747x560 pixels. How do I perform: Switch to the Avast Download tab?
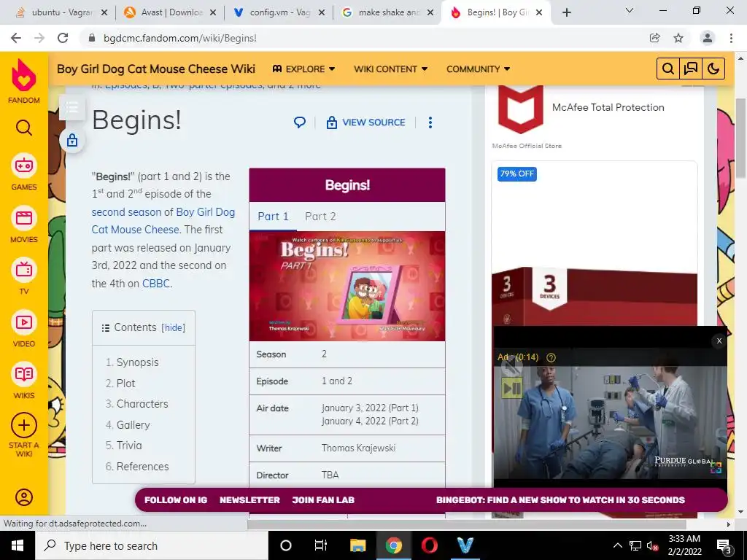169,12
